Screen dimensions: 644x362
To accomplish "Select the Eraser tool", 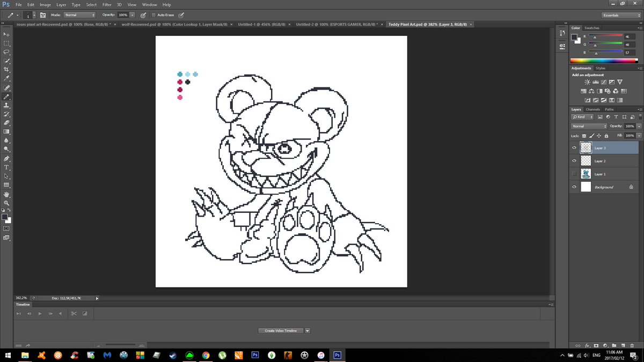I will [x=7, y=123].
